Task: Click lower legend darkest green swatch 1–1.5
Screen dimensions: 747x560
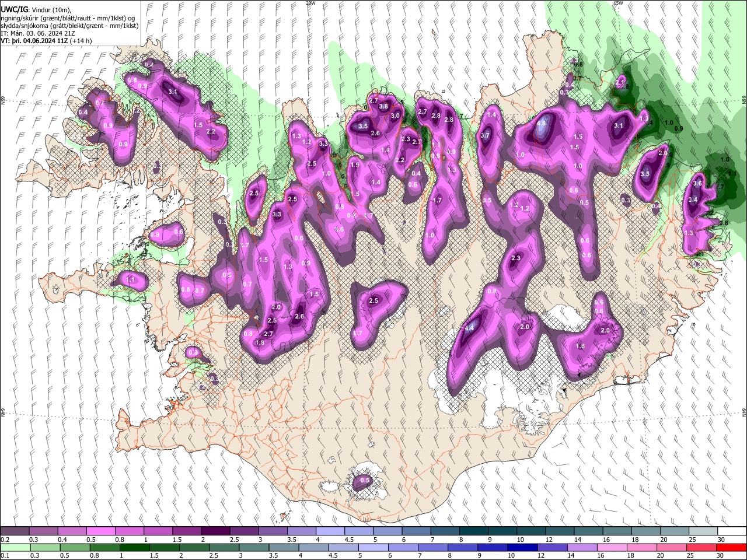Action: click(135, 547)
